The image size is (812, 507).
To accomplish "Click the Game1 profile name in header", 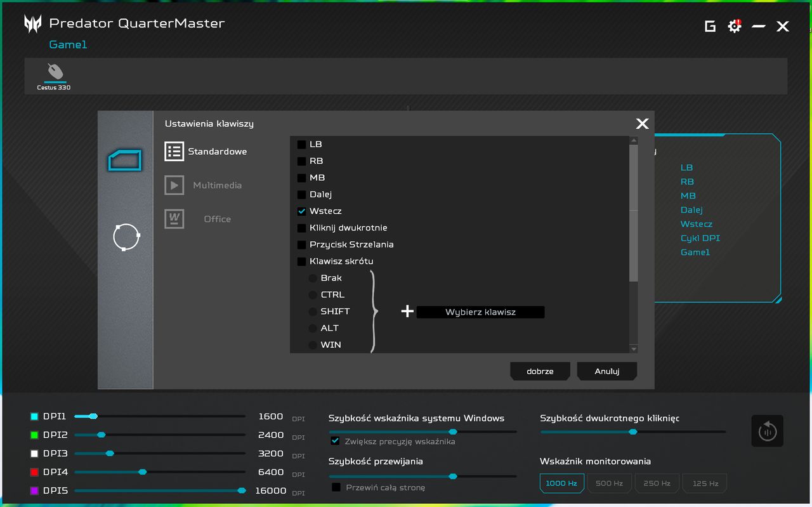I will (x=68, y=44).
